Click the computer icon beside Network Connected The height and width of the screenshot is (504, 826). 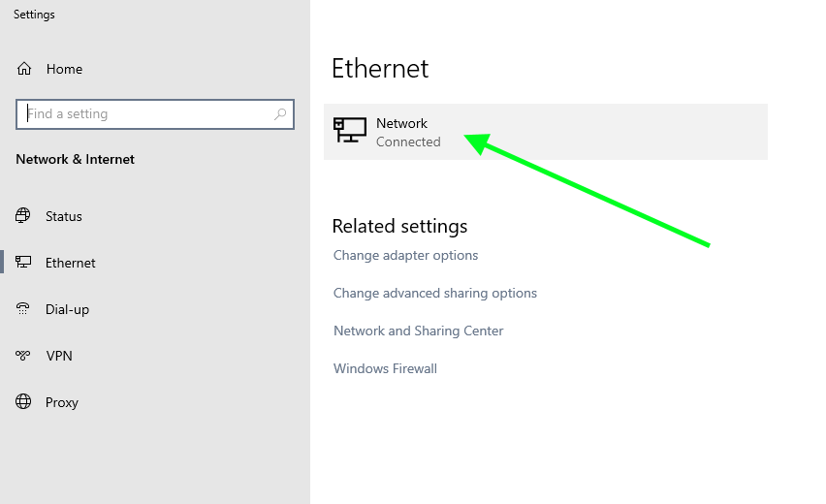[350, 131]
